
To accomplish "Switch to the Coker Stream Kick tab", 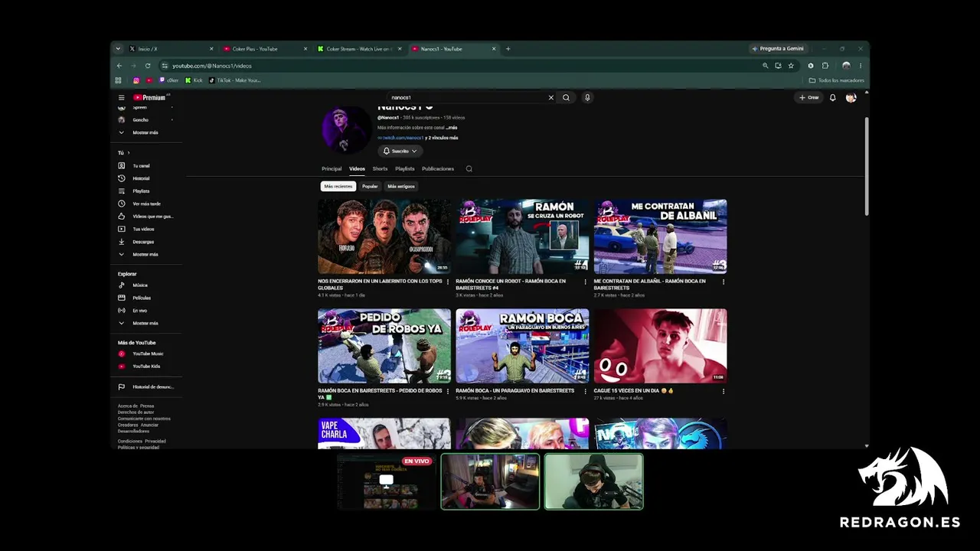I will pyautogui.click(x=358, y=49).
